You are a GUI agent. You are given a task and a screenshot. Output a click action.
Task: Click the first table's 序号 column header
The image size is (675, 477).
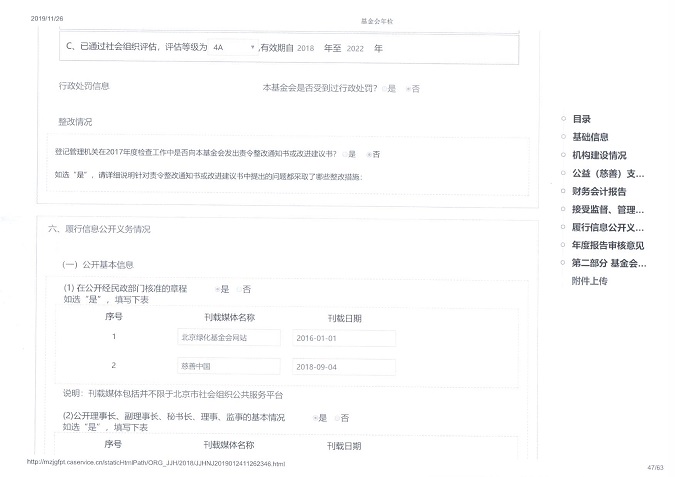114,316
